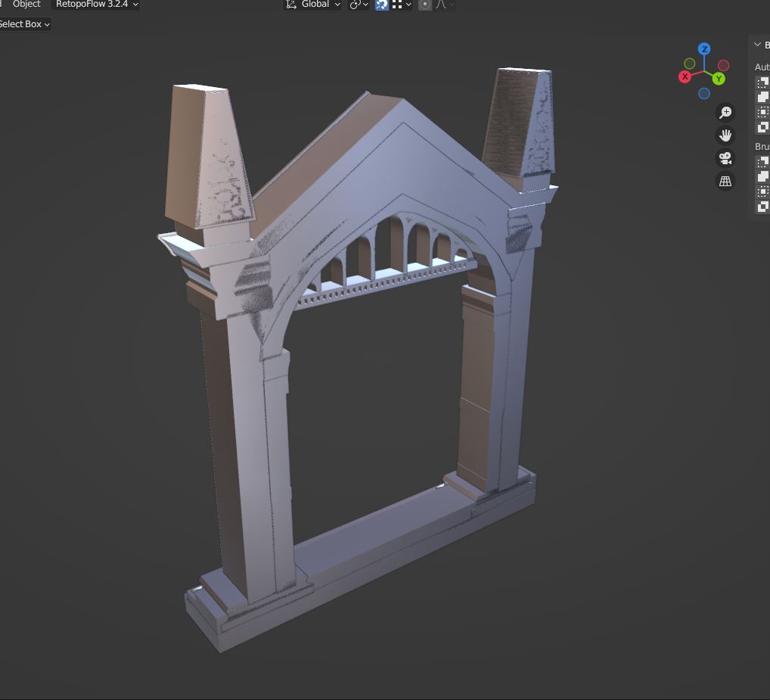Click the first Auto mode button in side panel
This screenshot has height=700, width=770.
tap(763, 82)
